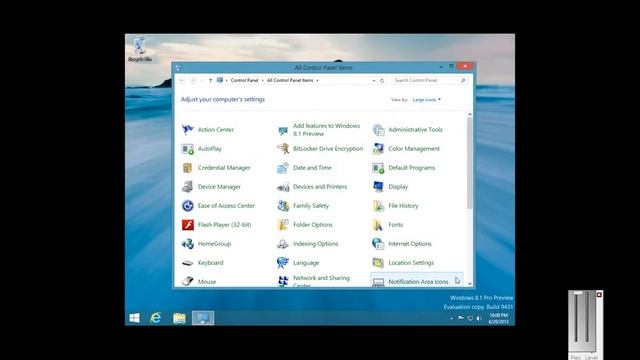
Task: Expand the chevron after "All Control Panel Items"
Action: tap(318, 80)
